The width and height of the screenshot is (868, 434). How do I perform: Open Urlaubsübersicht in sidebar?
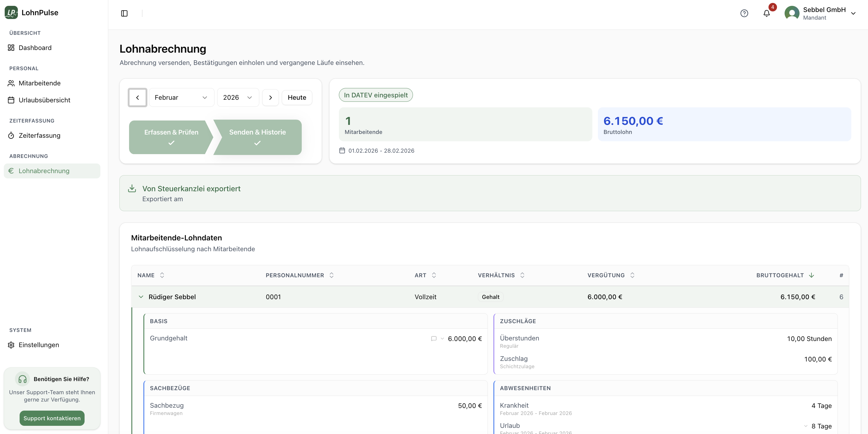(52, 100)
